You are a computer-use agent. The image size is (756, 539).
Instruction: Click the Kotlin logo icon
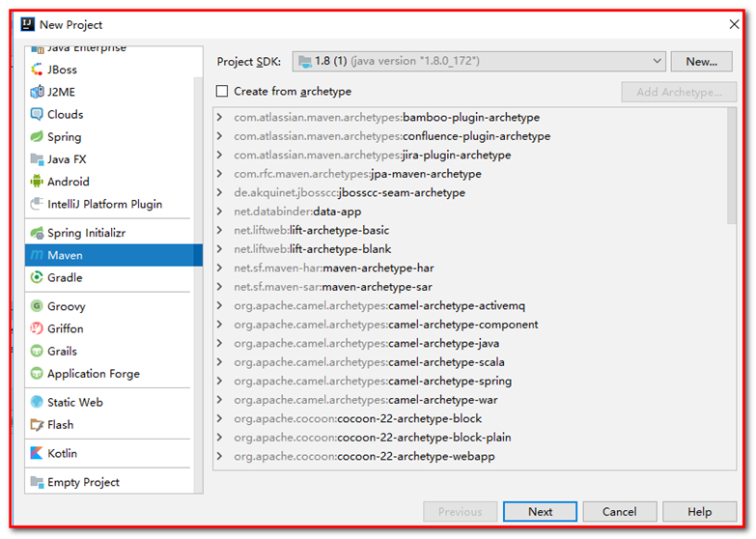pos(37,453)
